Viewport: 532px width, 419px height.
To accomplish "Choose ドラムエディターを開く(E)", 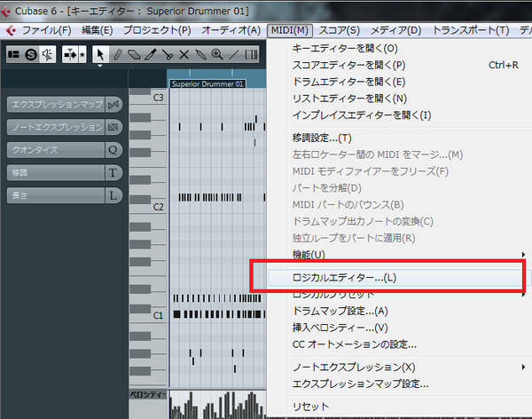I will tap(400, 82).
